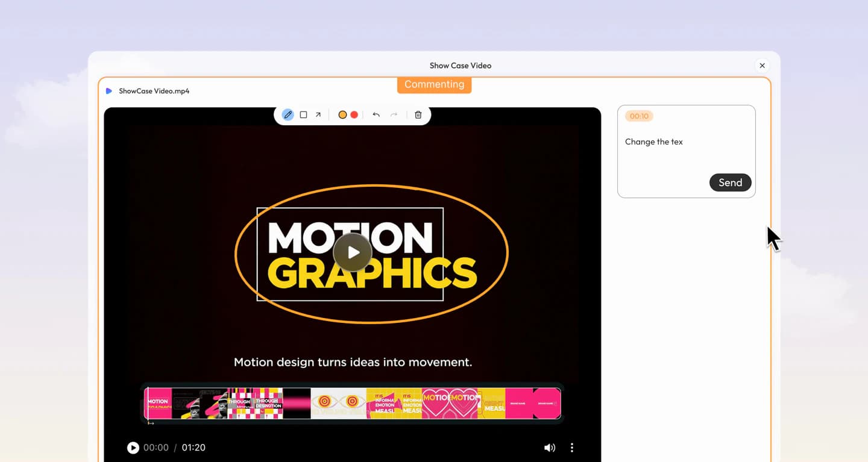Close the Show Case Video dialog
Image resolution: width=868 pixels, height=462 pixels.
coord(762,66)
